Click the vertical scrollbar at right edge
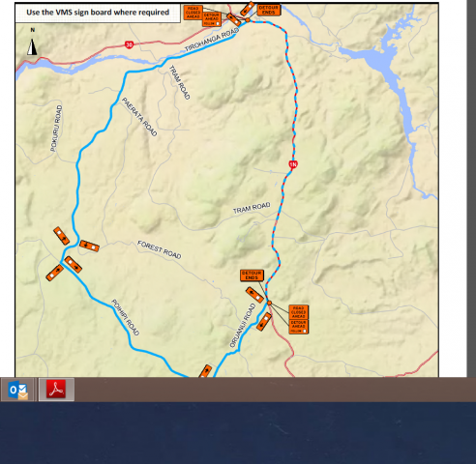Screen dimensions: 476x464 pyautogui.click(x=471, y=188)
